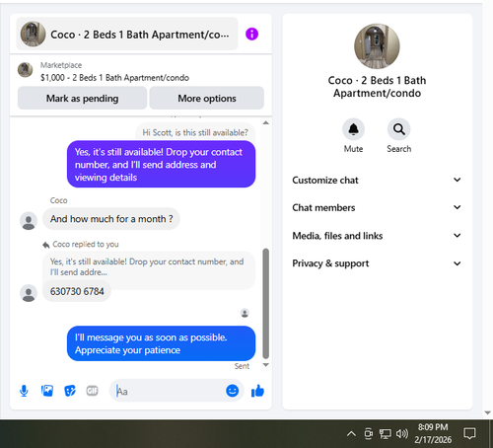
Task: Open the GIF picker
Action: [92, 391]
